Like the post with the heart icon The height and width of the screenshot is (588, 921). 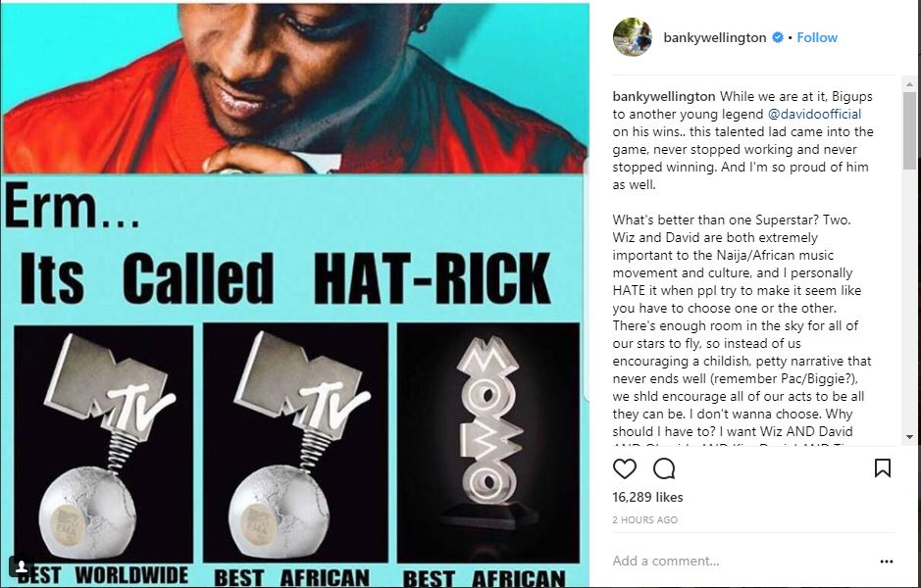point(625,468)
